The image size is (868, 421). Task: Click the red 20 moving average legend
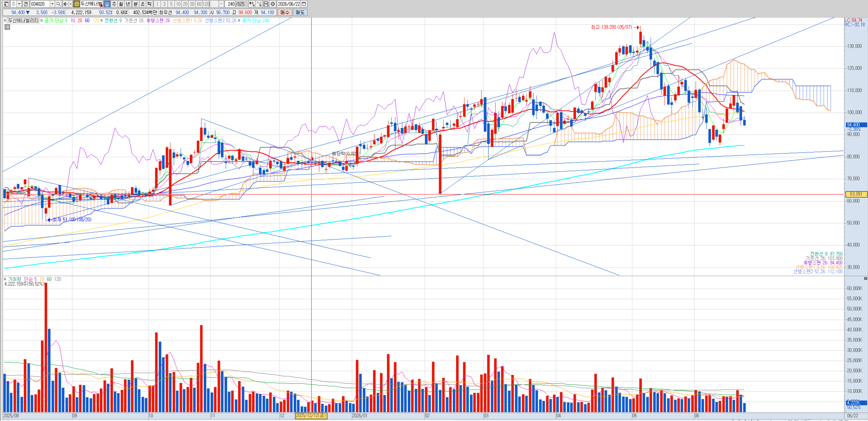pyautogui.click(x=79, y=20)
